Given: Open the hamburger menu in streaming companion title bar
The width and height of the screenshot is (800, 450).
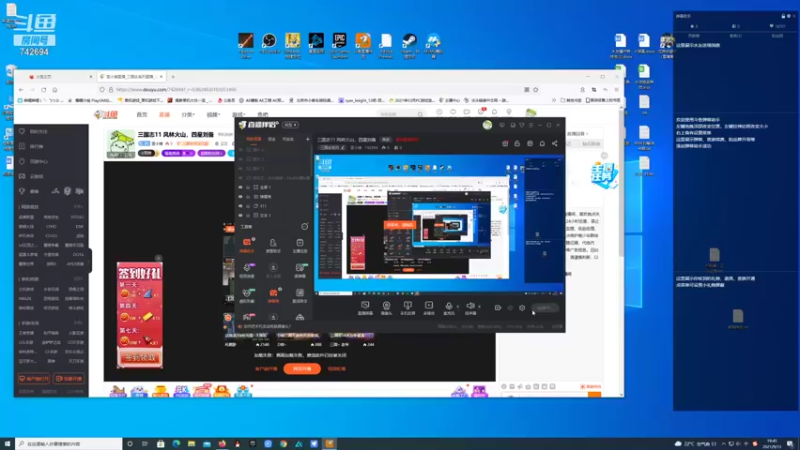Looking at the screenshot, I should pos(531,125).
